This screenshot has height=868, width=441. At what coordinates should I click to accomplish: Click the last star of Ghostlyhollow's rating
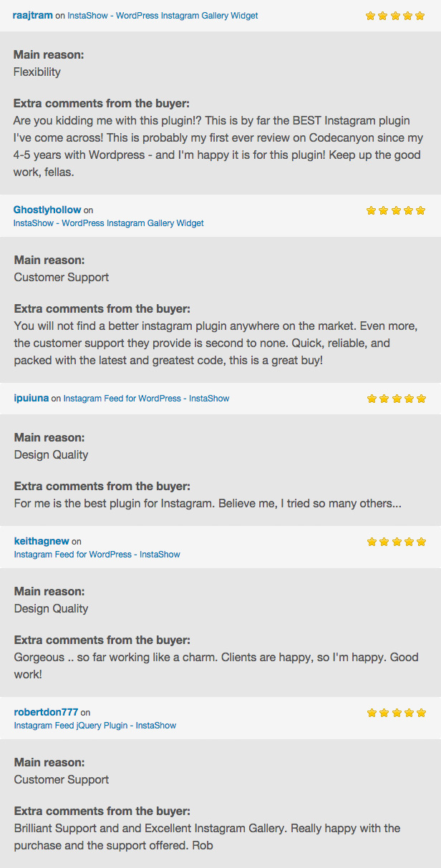[x=421, y=210]
